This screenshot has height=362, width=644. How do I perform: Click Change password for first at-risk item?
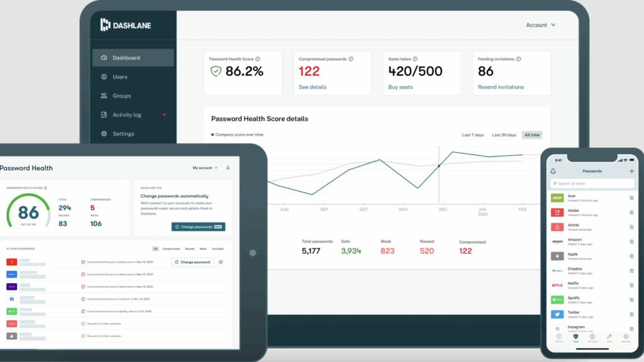click(192, 262)
